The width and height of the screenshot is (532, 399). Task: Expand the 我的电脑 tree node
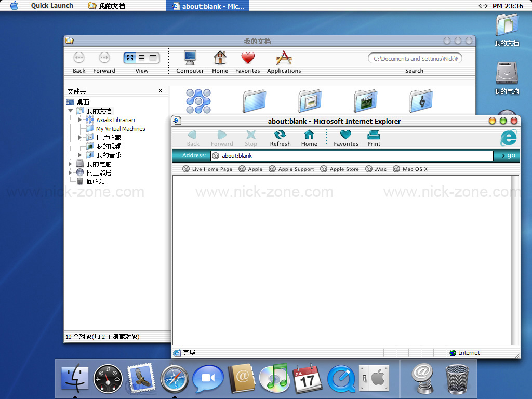click(70, 164)
